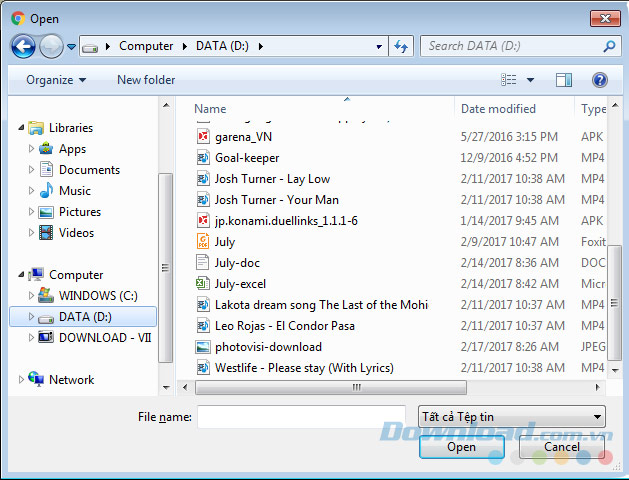This screenshot has width=629, height=480.
Task: Select the July-excel spreadsheet file
Action: point(239,284)
